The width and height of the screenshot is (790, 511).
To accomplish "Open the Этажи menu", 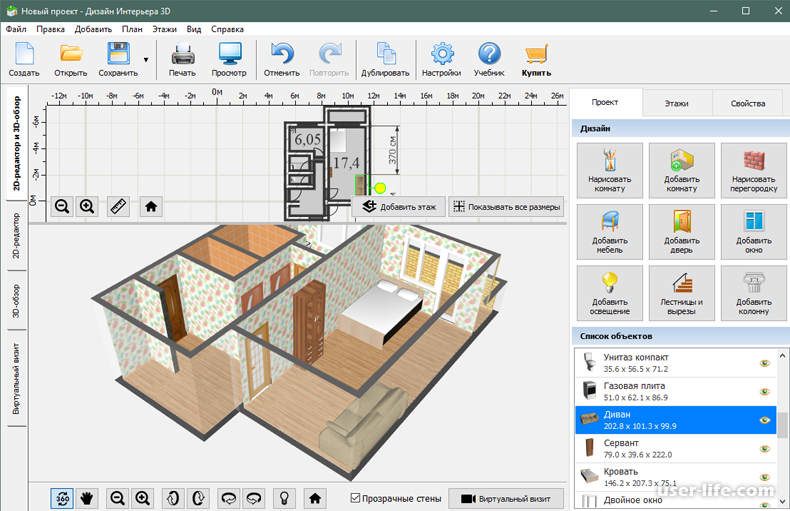I will tap(164, 30).
